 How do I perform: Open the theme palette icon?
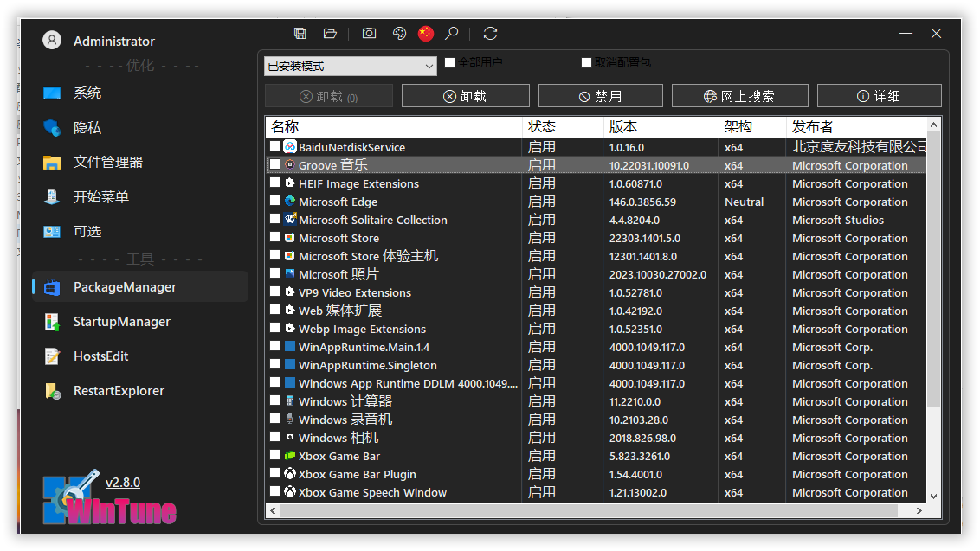pyautogui.click(x=399, y=34)
